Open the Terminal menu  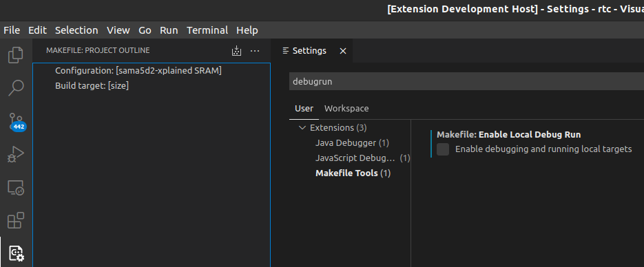tap(207, 30)
